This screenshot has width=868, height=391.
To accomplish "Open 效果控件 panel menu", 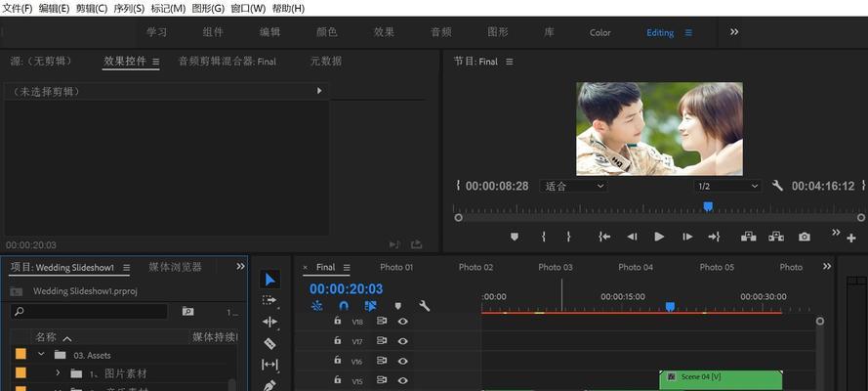I will tap(155, 62).
